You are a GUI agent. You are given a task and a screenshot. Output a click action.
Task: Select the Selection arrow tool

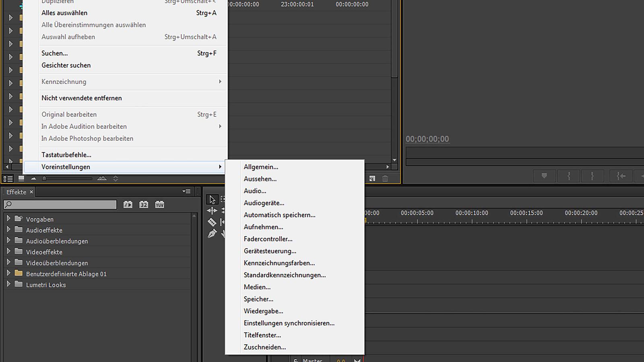tap(212, 200)
